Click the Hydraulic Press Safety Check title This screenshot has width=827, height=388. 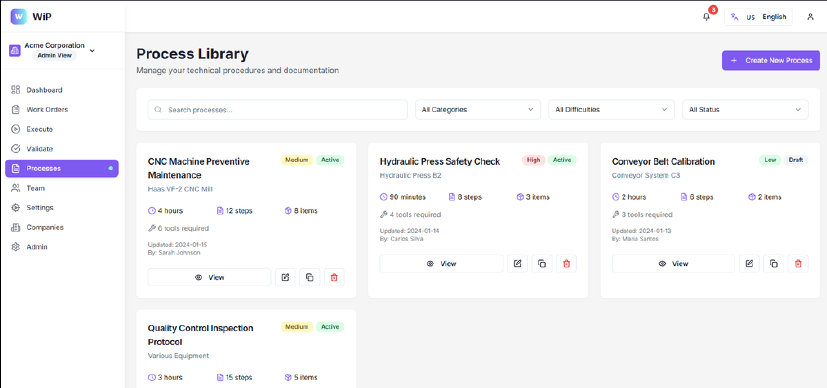(440, 161)
